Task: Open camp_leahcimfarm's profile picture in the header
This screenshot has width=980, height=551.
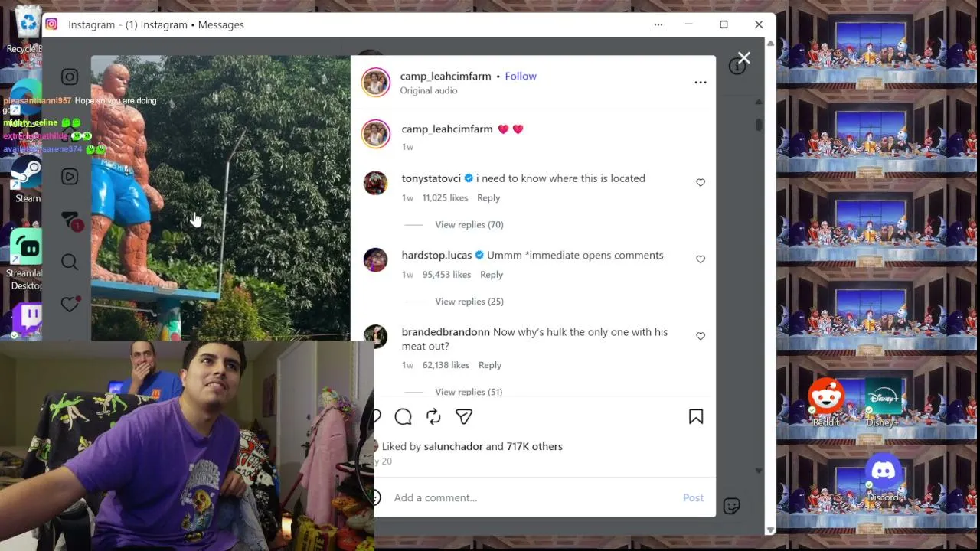Action: pyautogui.click(x=376, y=83)
